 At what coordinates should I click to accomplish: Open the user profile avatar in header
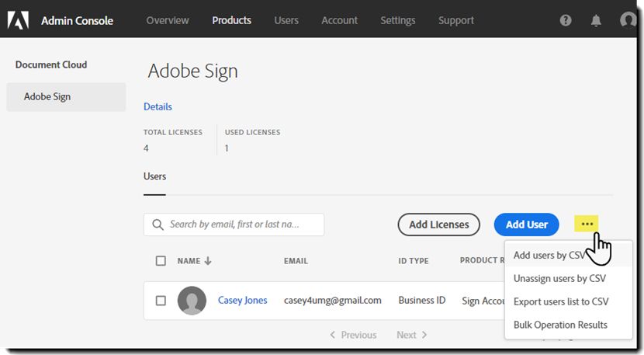tap(628, 21)
